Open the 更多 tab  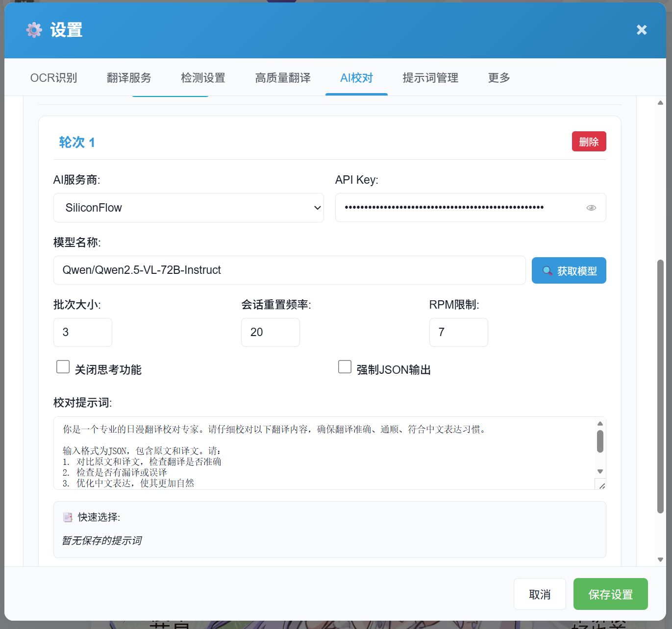coord(499,78)
